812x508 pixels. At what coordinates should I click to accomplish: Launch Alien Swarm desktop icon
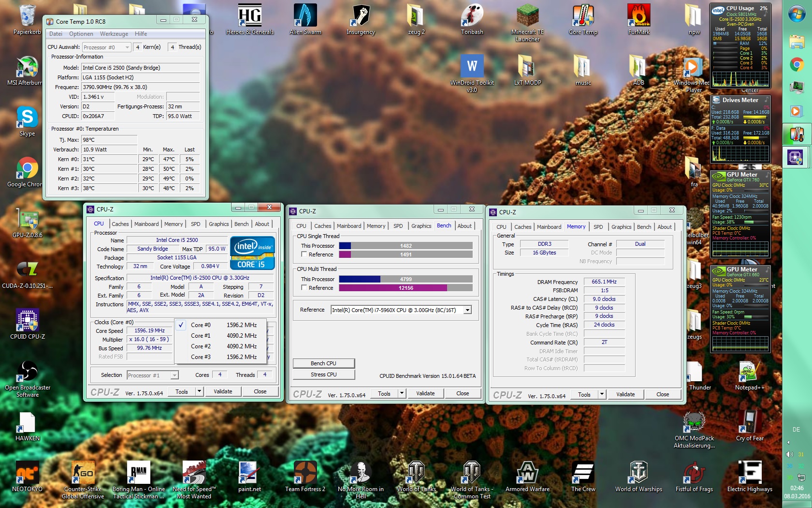pos(305,19)
